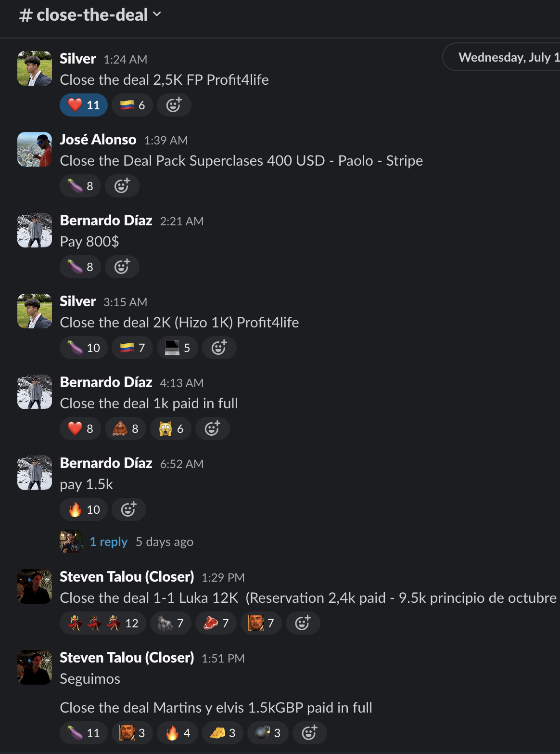
Task: Open José Alonso's avatar picture
Action: [x=35, y=149]
